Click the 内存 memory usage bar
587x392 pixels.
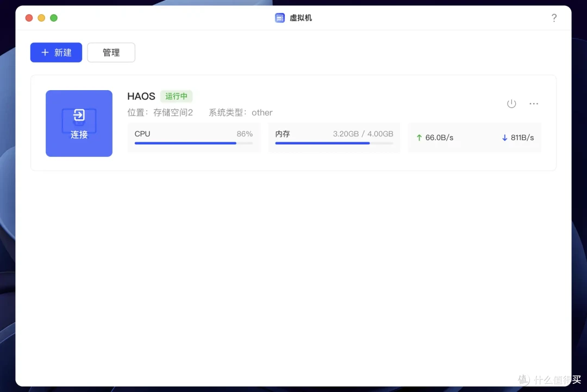[x=334, y=143]
